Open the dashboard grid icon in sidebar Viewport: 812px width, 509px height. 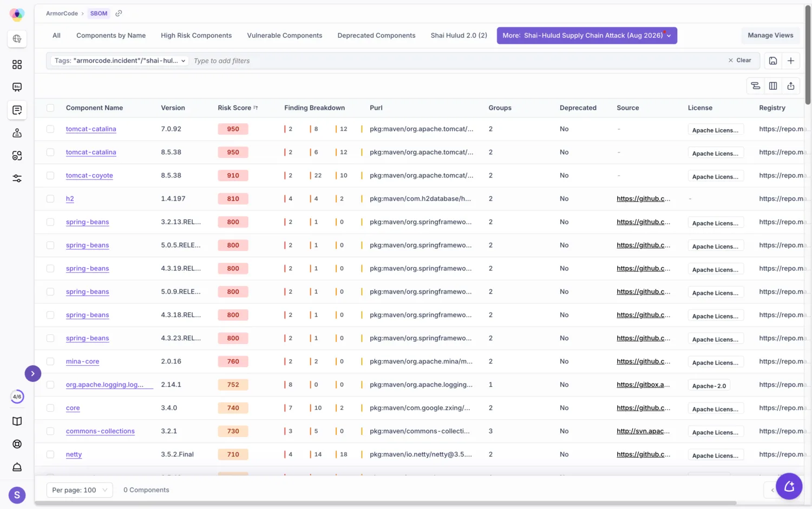click(x=17, y=64)
